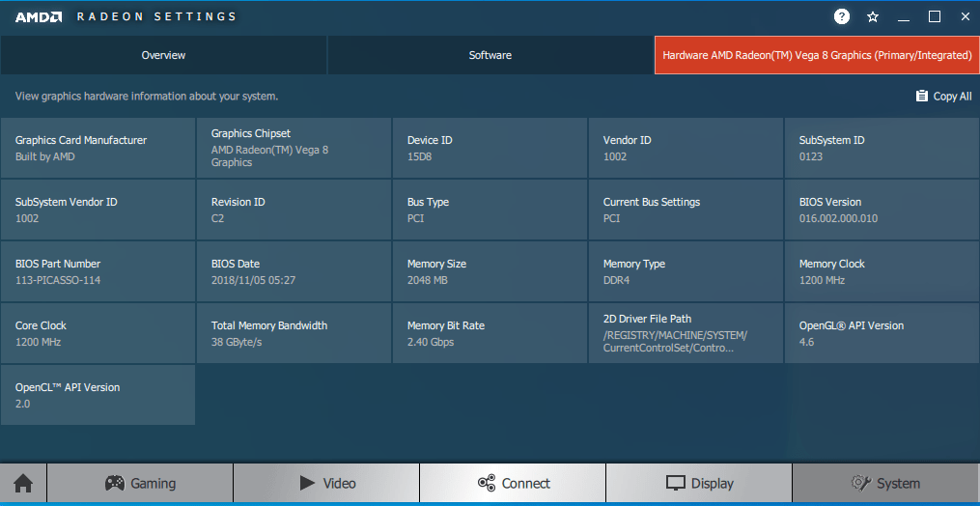Click the SubSystem ID 0123 tile
This screenshot has width=980, height=506.
pos(882,149)
